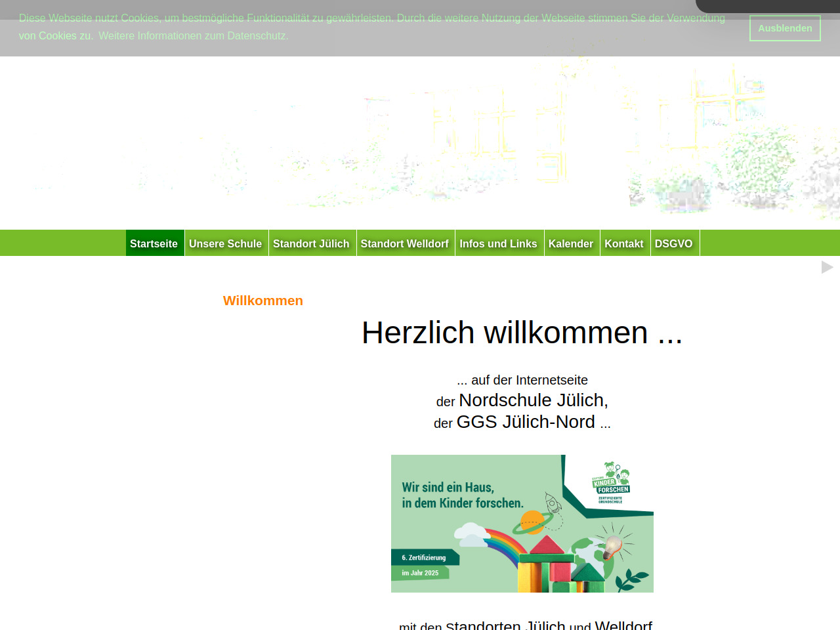Click the Kinder Forschen certification logo
Image resolution: width=840 pixels, height=630 pixels.
click(x=610, y=483)
